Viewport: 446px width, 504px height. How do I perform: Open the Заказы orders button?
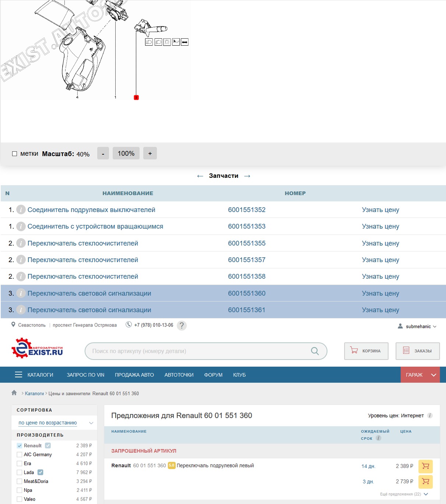click(x=418, y=351)
